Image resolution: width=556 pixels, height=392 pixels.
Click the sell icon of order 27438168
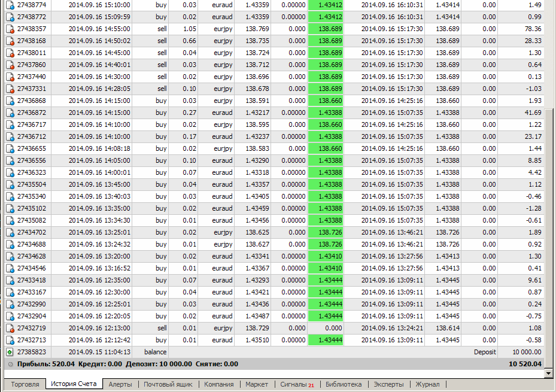point(10,41)
